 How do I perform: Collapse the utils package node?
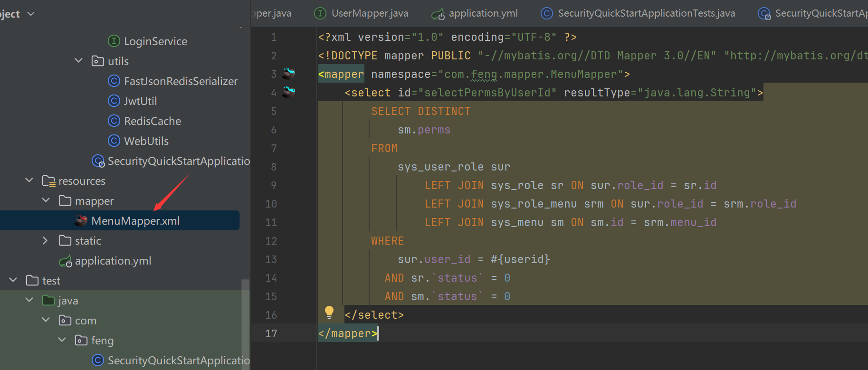(x=79, y=61)
